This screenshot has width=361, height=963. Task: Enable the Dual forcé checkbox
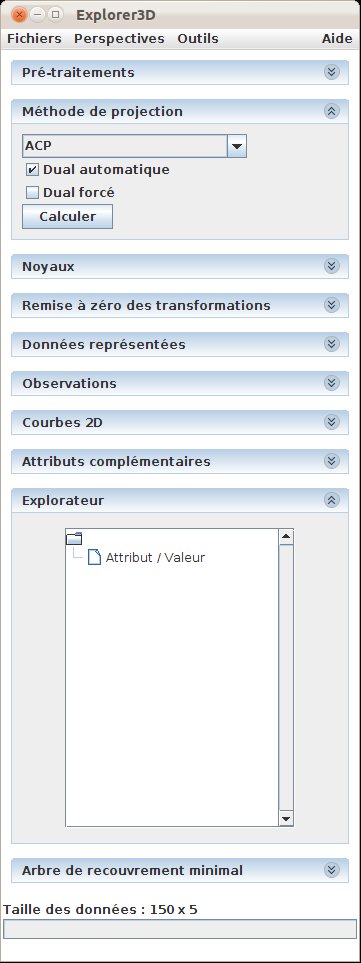(33, 193)
